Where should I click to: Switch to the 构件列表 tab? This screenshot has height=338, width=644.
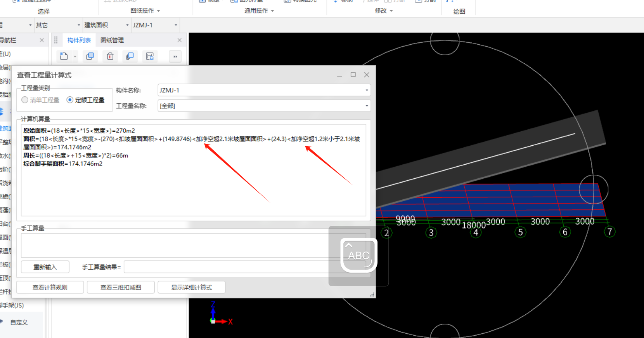click(x=79, y=40)
